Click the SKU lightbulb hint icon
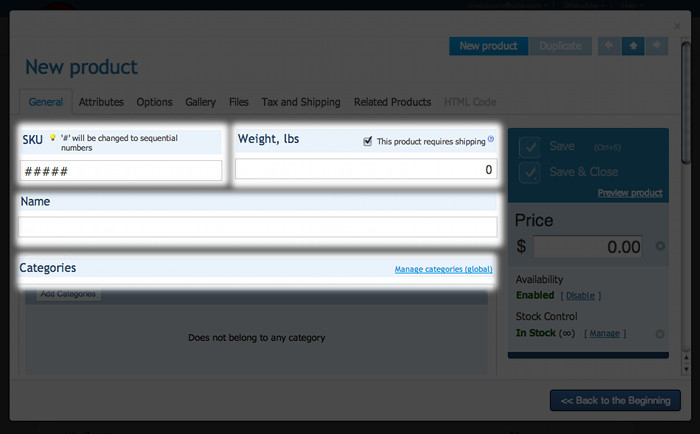 pyautogui.click(x=52, y=139)
